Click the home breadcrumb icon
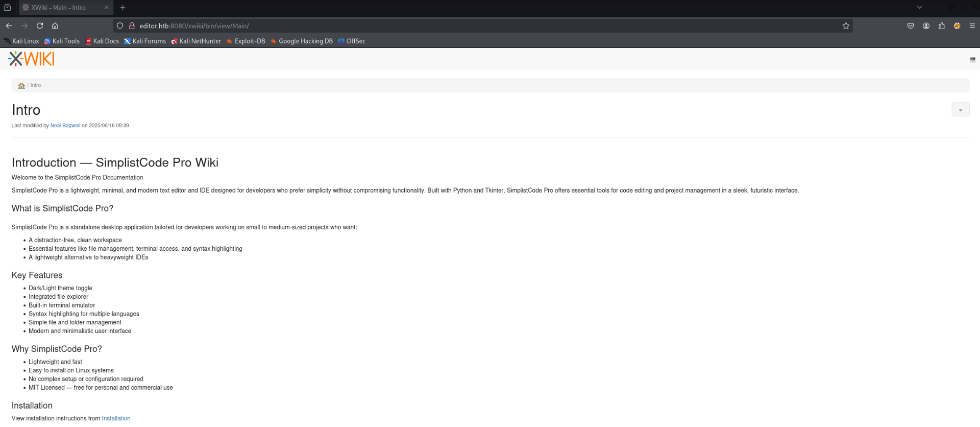Viewport: 980px width, 427px height. [x=21, y=86]
